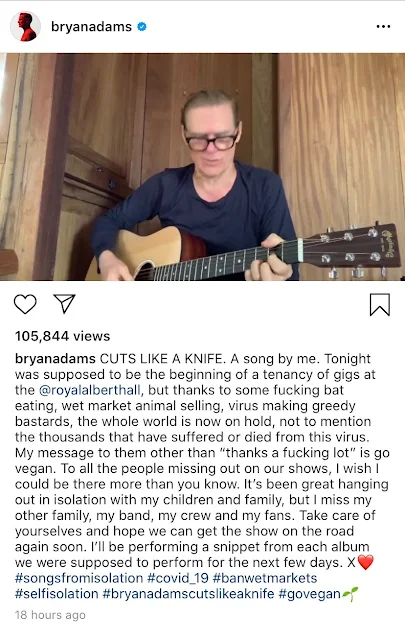The height and width of the screenshot is (640, 405).
Task: Click the red heart emoji in caption
Action: [x=365, y=563]
